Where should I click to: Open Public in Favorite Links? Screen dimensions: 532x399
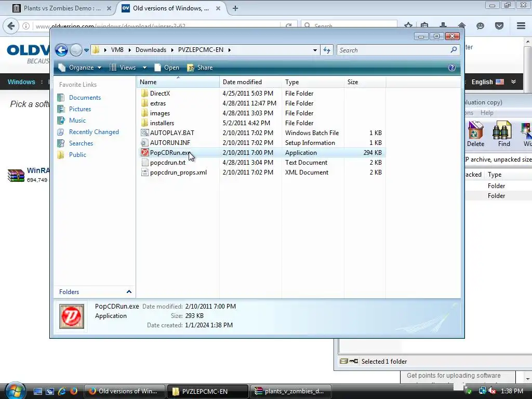click(78, 155)
